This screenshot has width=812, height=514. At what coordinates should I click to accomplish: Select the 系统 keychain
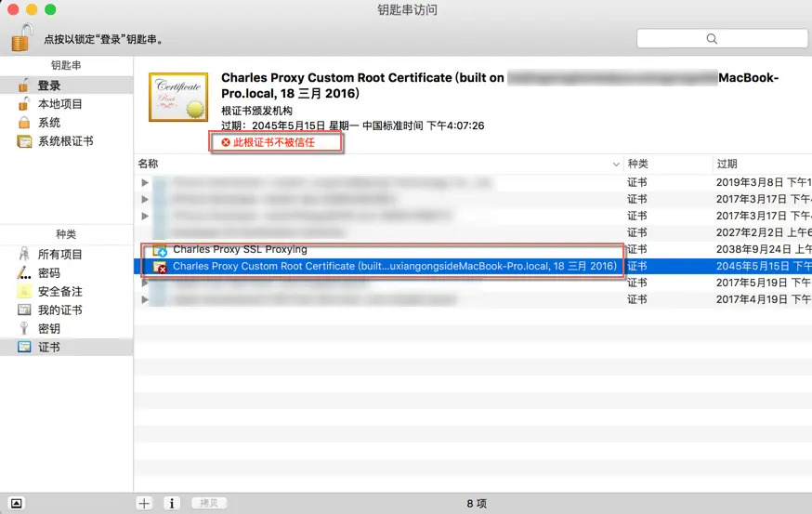coord(66,123)
